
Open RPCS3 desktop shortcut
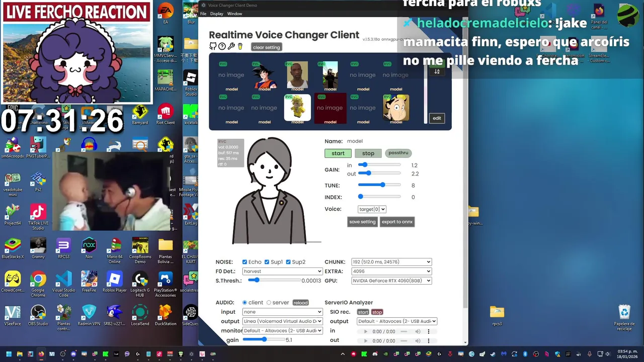(63, 248)
